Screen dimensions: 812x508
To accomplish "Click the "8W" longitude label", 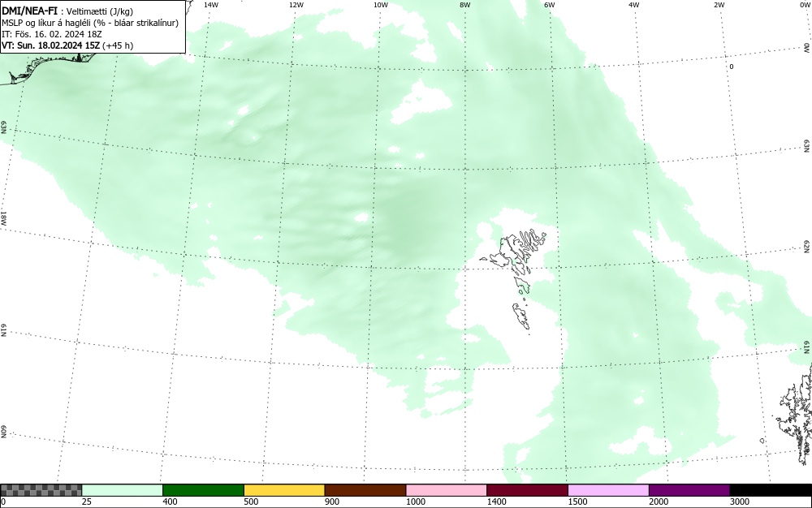I will [465, 5].
